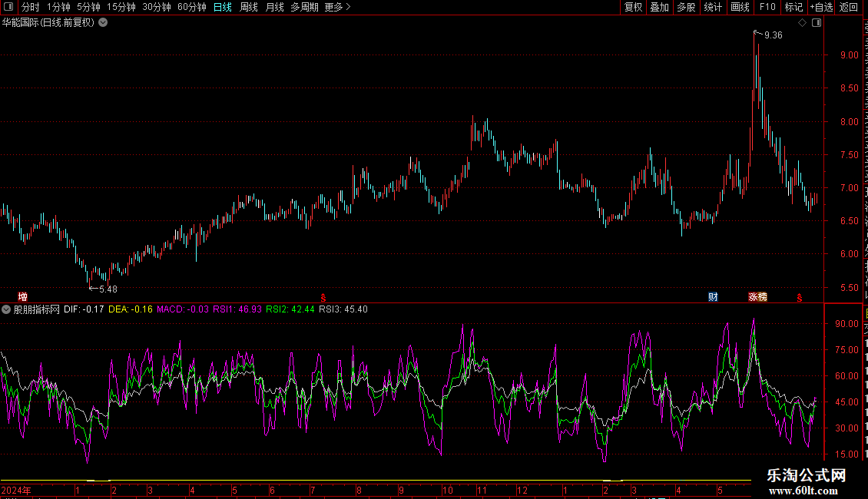Click the diamond icon above the chart
Image resolution: width=868 pixels, height=499 pixels.
pyautogui.click(x=802, y=23)
